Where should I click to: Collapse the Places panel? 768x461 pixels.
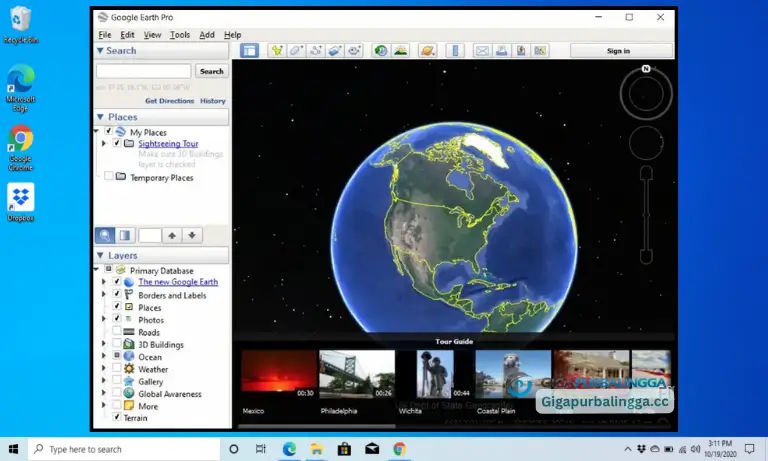pos(100,117)
